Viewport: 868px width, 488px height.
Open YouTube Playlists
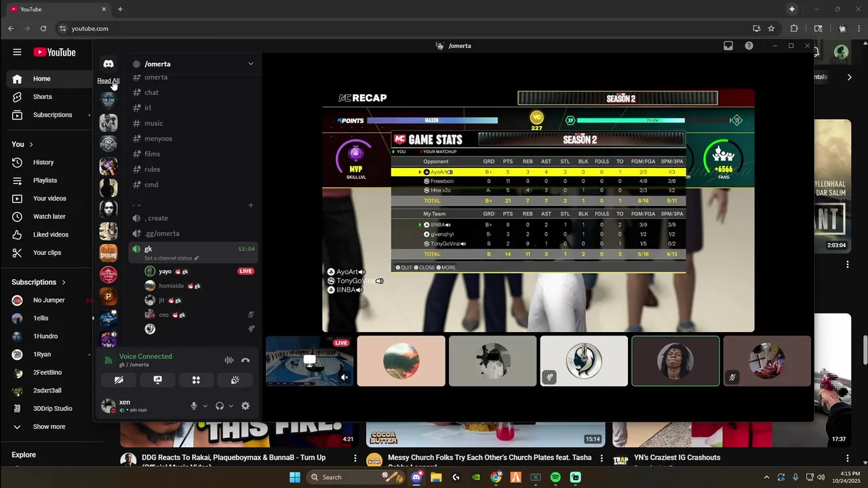[49, 180]
